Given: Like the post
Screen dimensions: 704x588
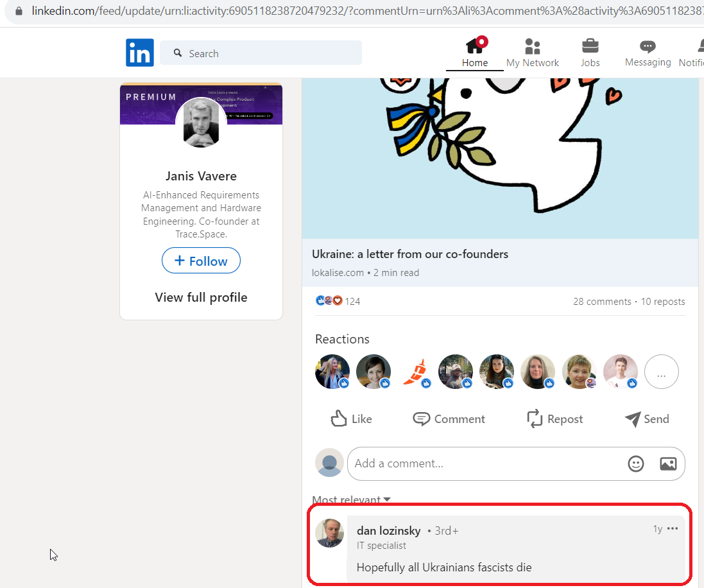Looking at the screenshot, I should 351,419.
